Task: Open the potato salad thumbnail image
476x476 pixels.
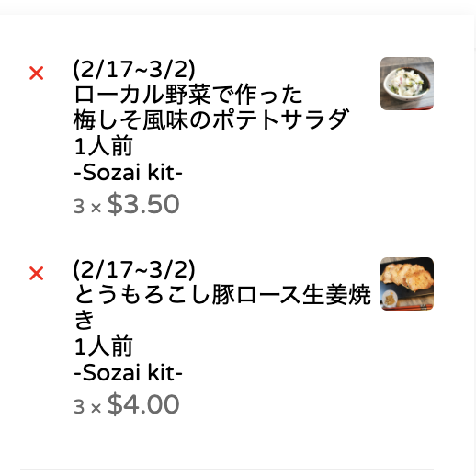Action: click(x=407, y=84)
